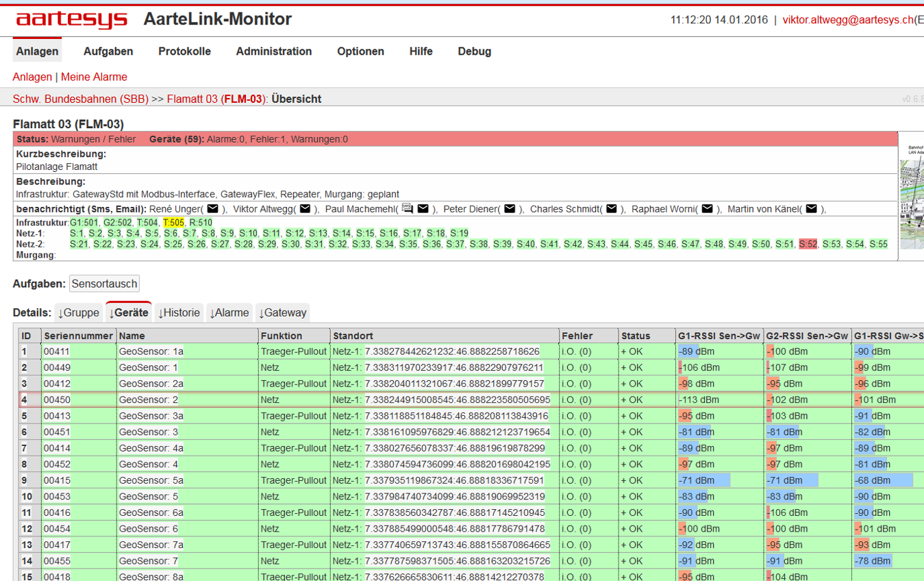
Task: Click the Seriennummer column header
Action: pos(79,336)
